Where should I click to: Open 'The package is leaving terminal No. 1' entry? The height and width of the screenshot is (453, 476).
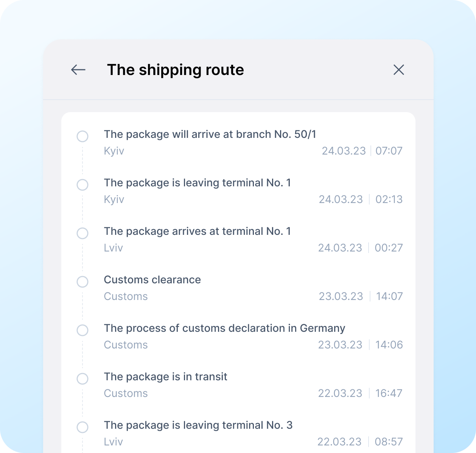(x=198, y=183)
